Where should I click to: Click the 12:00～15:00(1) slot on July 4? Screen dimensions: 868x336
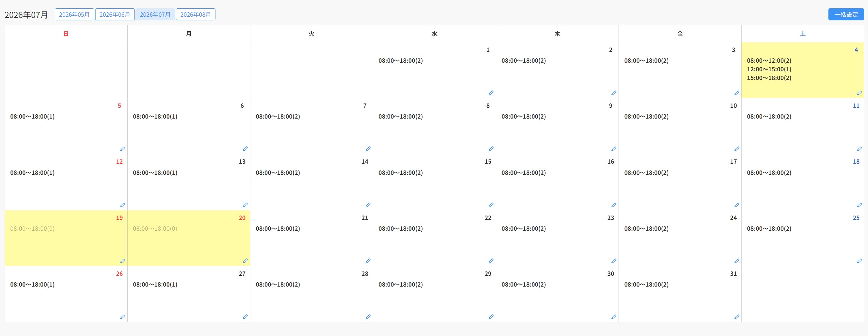click(x=769, y=69)
